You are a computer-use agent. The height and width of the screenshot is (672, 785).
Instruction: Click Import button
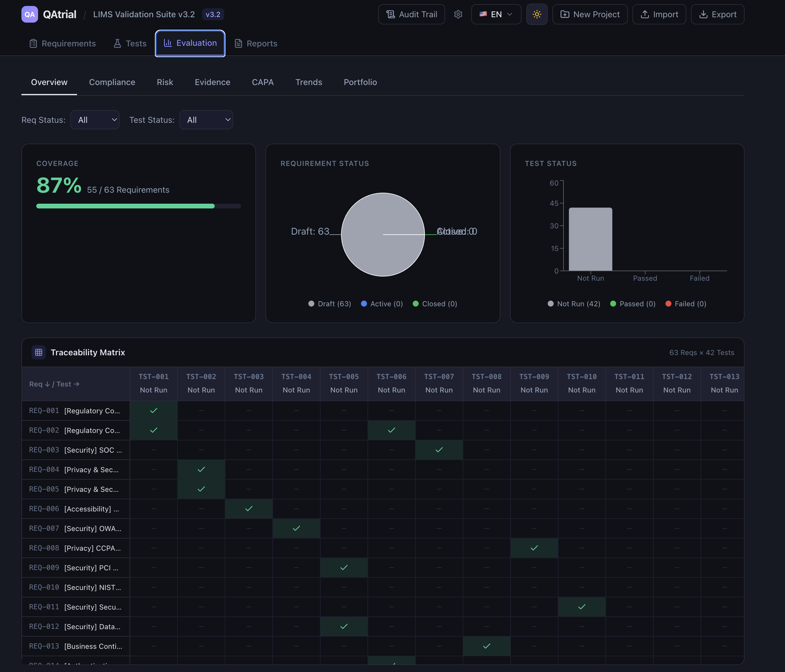(x=659, y=14)
